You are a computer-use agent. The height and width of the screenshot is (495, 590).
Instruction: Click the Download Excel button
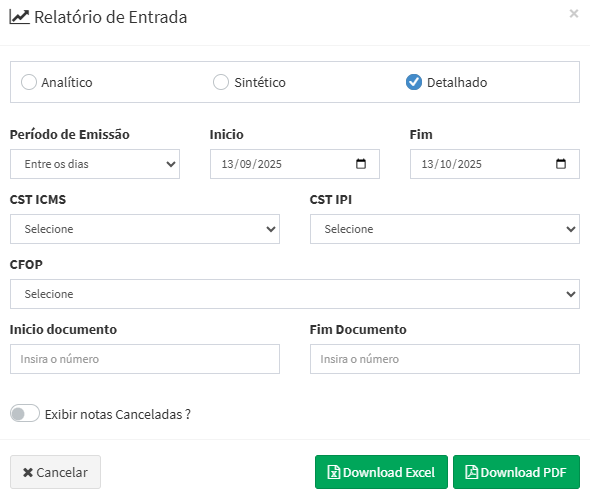(x=381, y=472)
